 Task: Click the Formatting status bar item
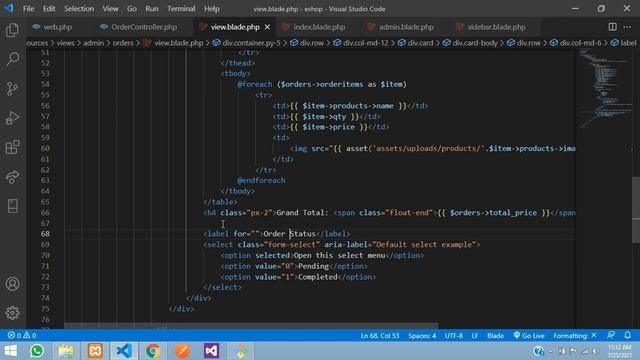[575, 336]
